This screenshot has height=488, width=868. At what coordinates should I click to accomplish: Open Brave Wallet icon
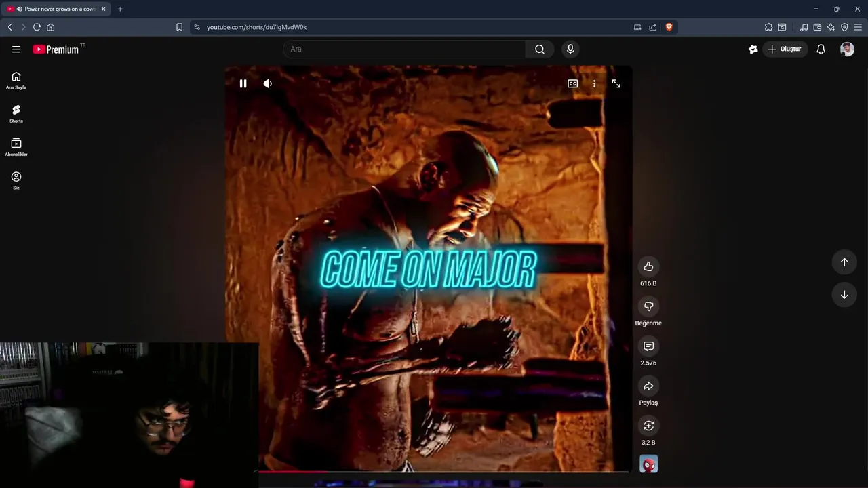(817, 27)
